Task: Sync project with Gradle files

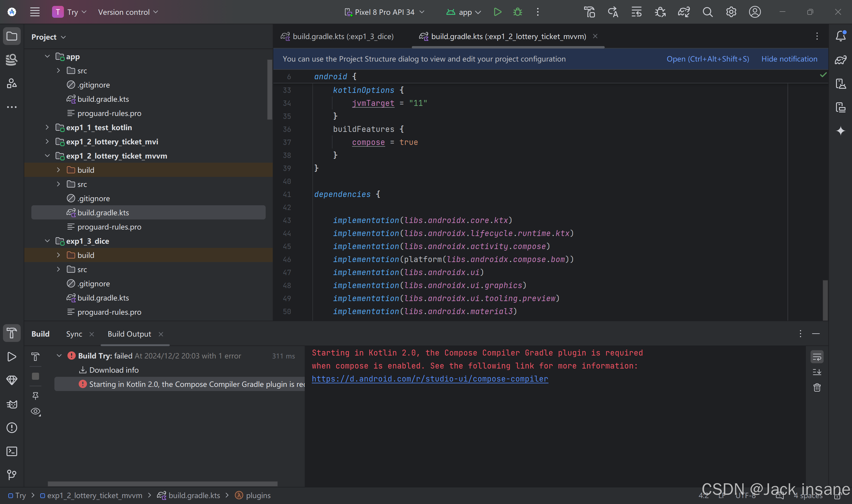Action: 684,12
